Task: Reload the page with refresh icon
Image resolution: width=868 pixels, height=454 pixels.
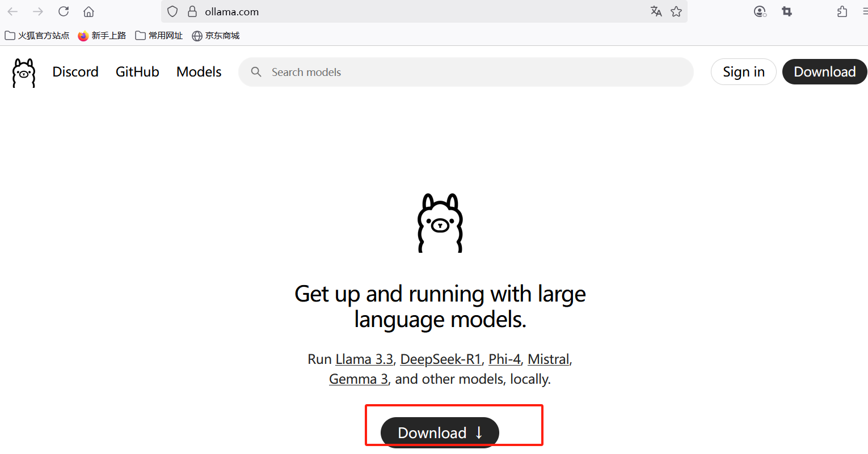Action: click(x=64, y=11)
